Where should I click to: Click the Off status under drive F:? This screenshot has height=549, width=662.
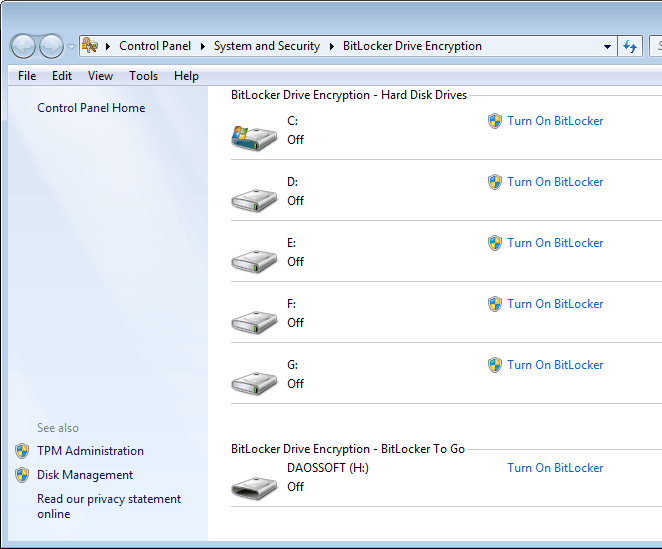(x=295, y=323)
